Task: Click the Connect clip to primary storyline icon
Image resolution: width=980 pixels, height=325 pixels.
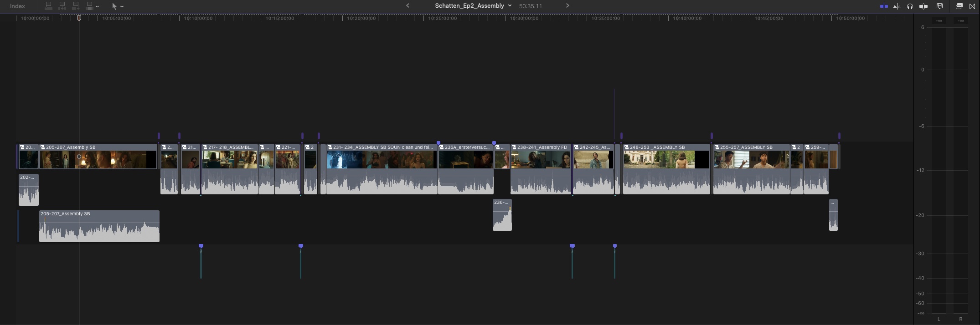Action: (48, 6)
